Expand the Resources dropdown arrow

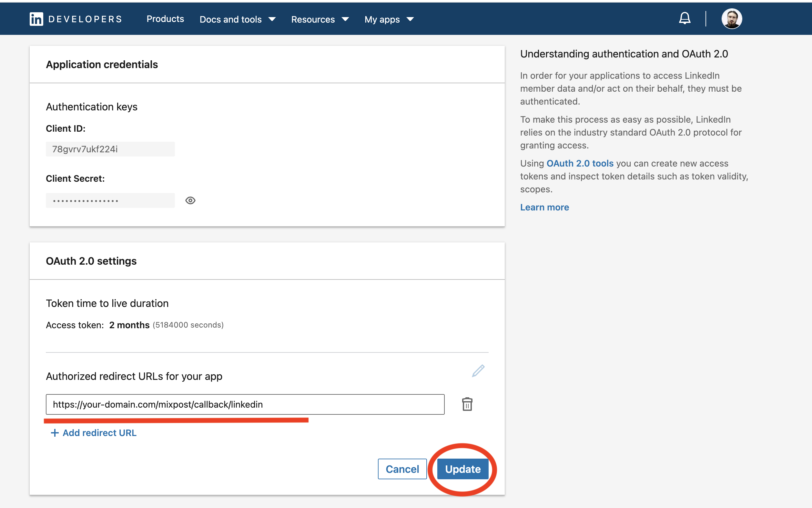click(345, 19)
